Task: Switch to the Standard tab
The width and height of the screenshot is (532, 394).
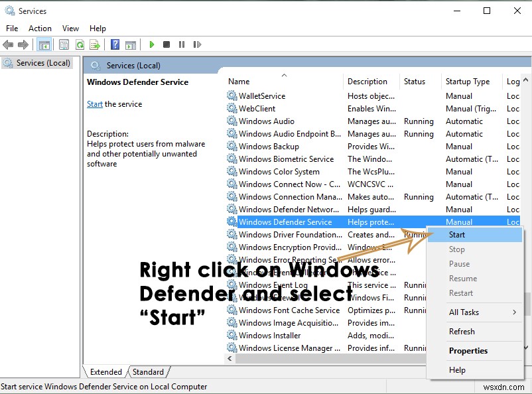Action: 149,372
